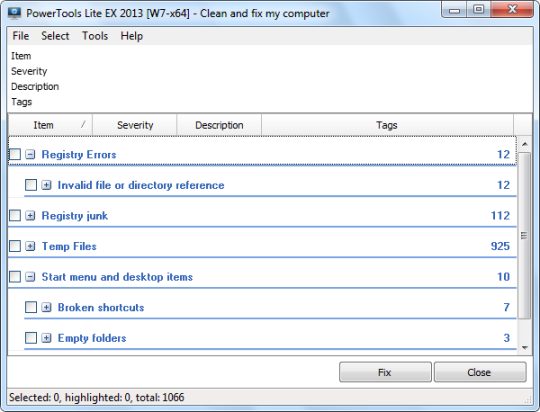Select the Registry Errors row label
This screenshot has height=412, width=540.
point(79,155)
